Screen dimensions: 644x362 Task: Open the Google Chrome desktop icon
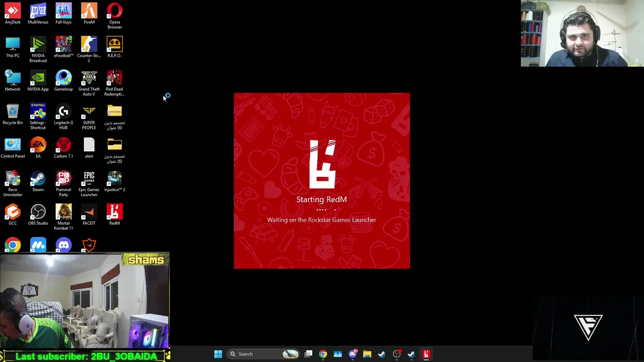point(13,245)
